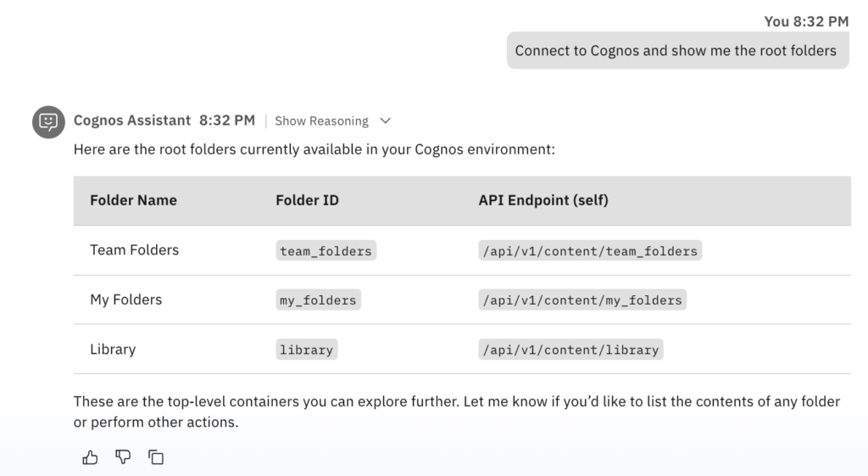Click the Folder Name column header
Screen dimensions: 868x476
click(133, 200)
